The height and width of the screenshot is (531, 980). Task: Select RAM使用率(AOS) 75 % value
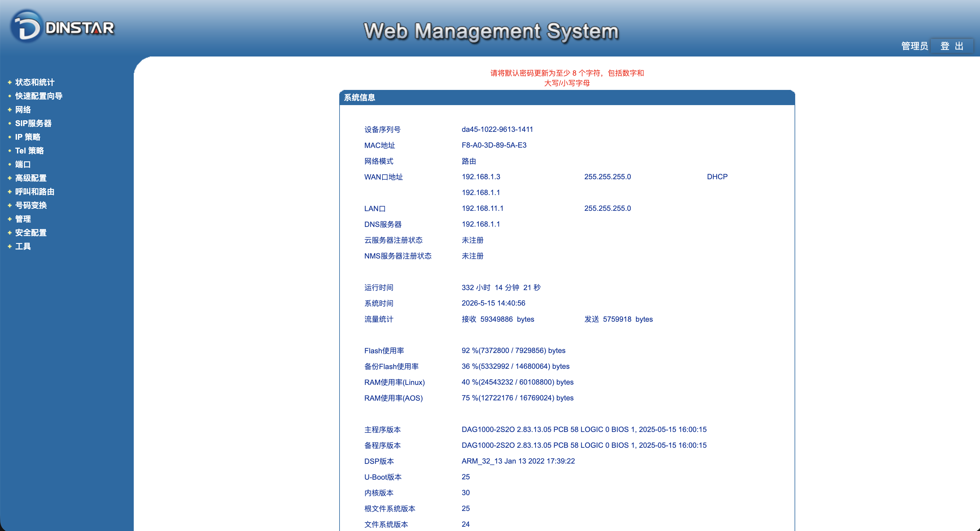517,398
